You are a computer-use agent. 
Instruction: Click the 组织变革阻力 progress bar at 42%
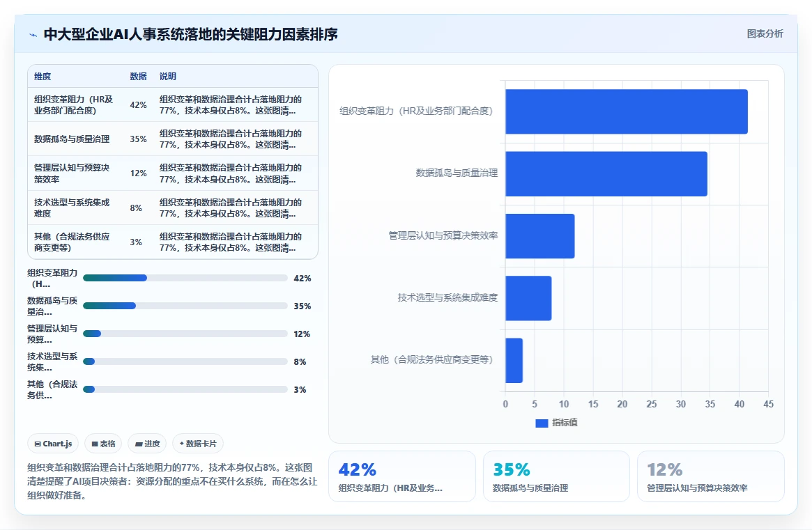click(x=185, y=278)
